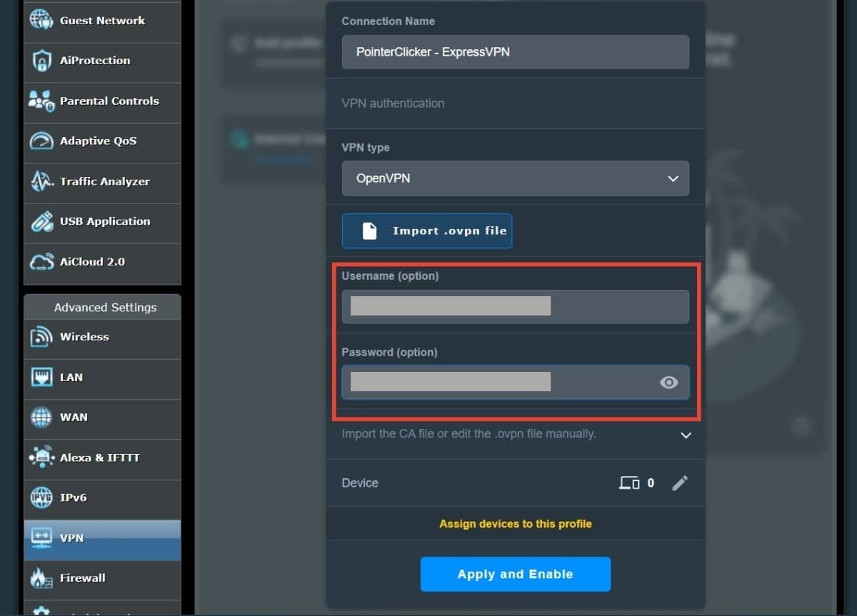Viewport: 857px width, 616px height.
Task: Click Assign devices to this profile link
Action: [516, 524]
